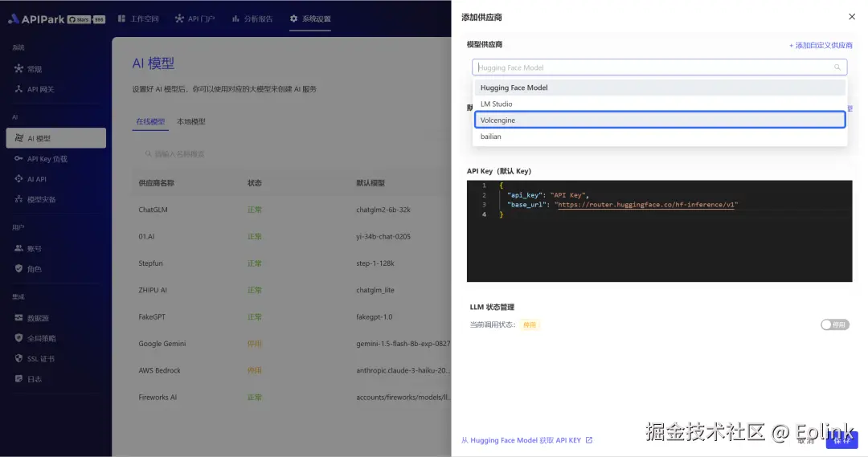Click the 停用 status of AWS Bedrock
The image size is (868, 457).
(254, 371)
